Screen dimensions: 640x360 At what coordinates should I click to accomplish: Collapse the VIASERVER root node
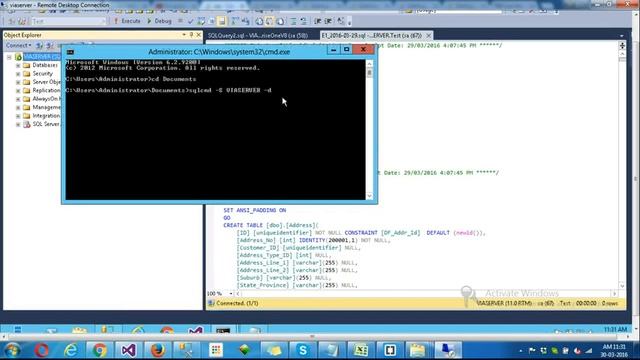[x=9, y=57]
